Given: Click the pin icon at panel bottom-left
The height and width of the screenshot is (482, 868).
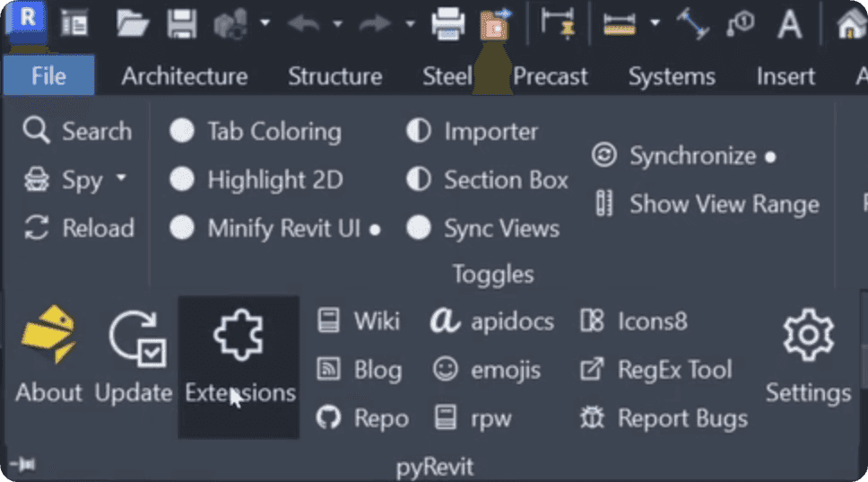Looking at the screenshot, I should (22, 464).
